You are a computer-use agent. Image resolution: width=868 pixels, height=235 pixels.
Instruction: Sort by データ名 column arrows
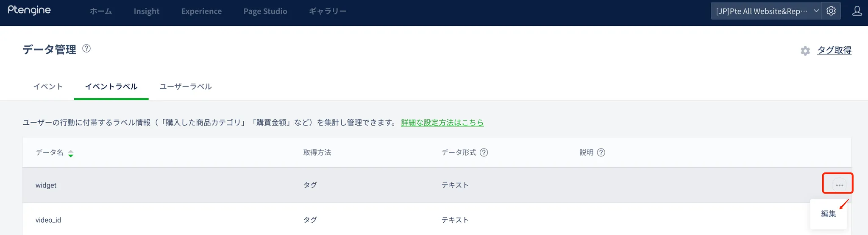click(x=71, y=153)
